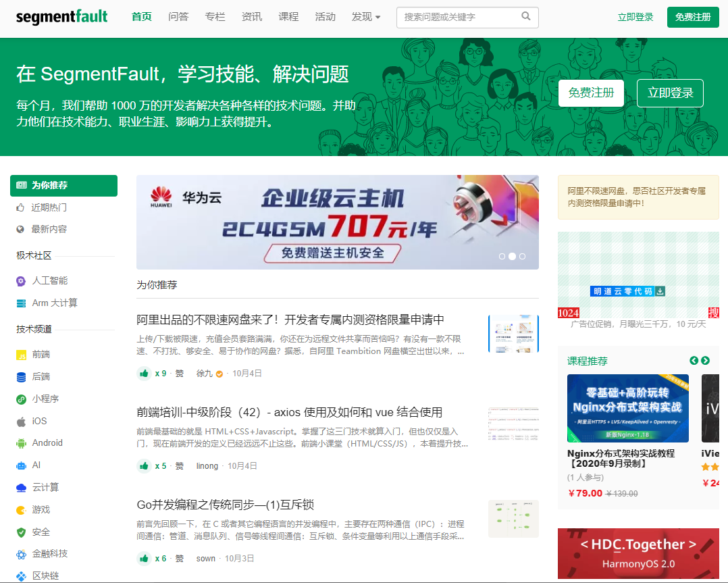Click the iOS apple icon
The height and width of the screenshot is (583, 728).
pos(21,422)
